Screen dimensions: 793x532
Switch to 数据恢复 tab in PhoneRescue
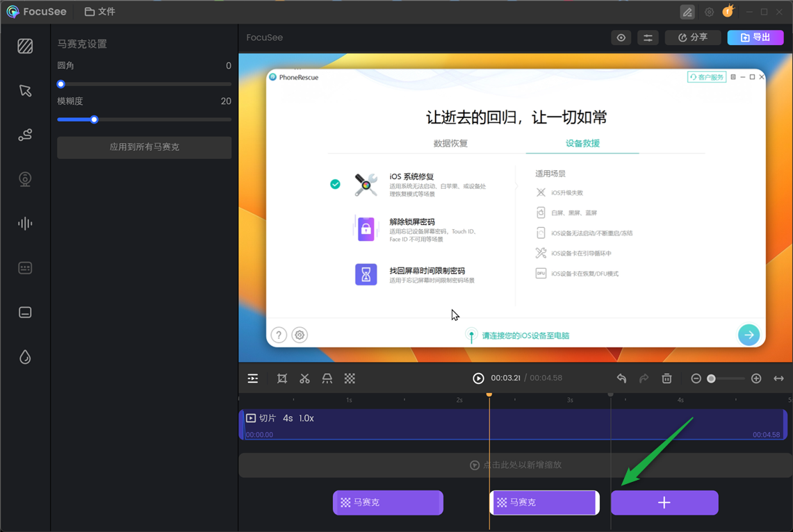pos(450,144)
